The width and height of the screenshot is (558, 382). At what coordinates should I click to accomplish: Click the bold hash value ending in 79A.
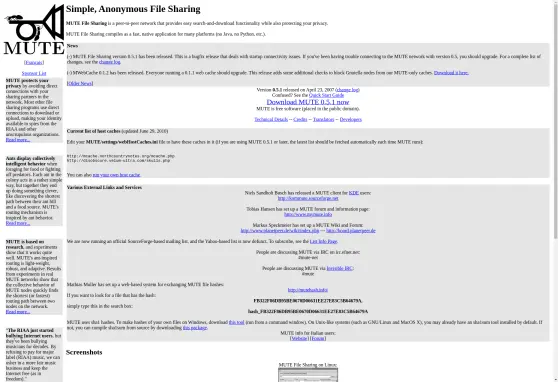[308, 301]
